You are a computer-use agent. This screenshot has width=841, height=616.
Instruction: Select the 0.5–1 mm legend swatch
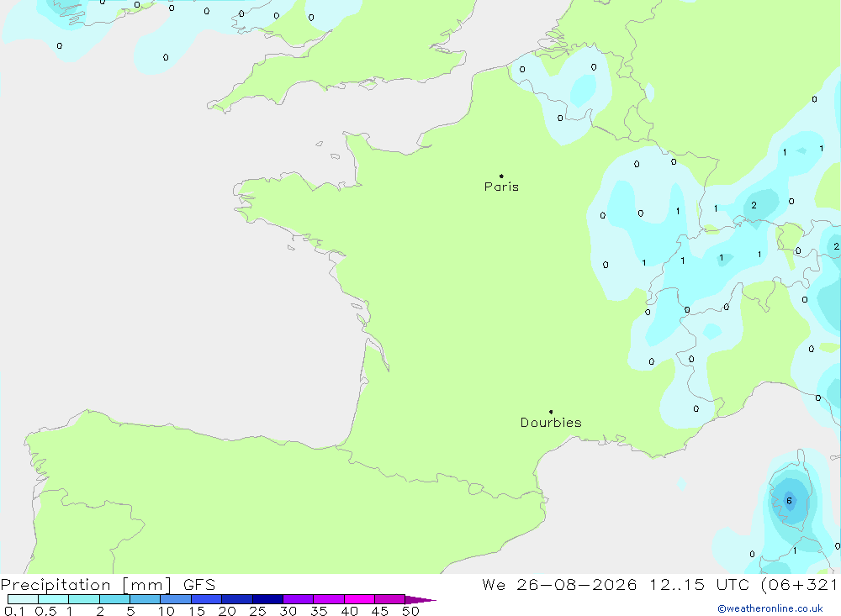pyautogui.click(x=54, y=599)
